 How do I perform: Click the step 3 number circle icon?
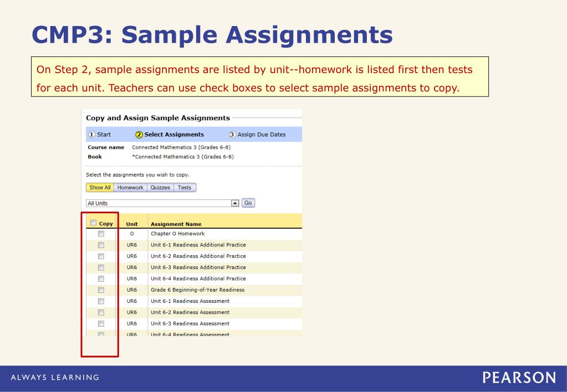[232, 135]
